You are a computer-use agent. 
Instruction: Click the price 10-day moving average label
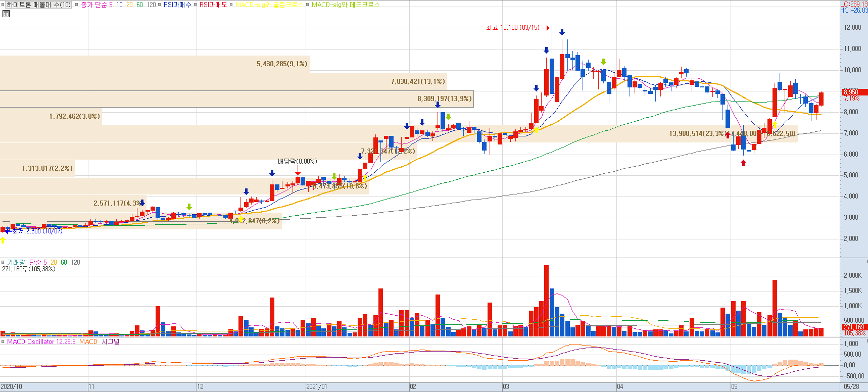(119, 5)
